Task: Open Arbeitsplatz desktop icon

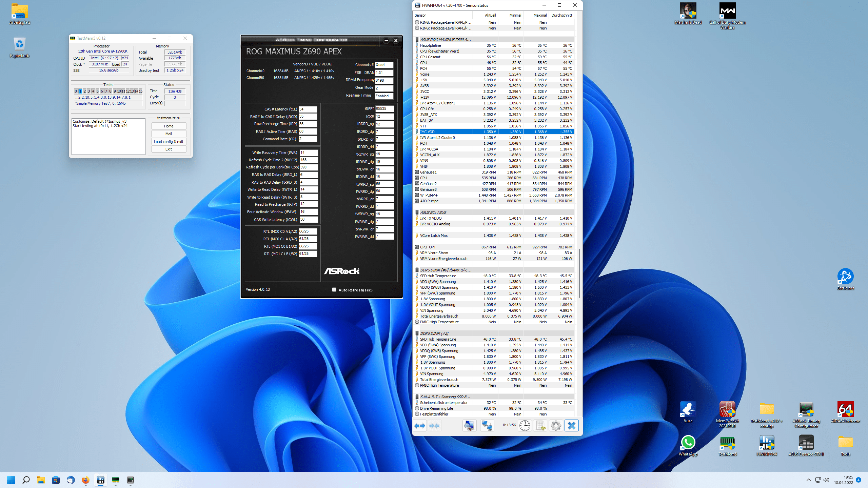Action: pos(19,14)
